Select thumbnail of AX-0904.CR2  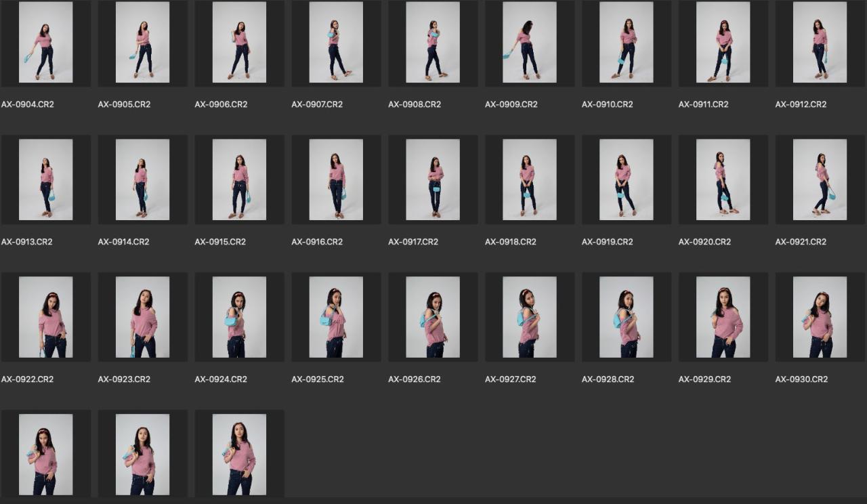click(x=45, y=43)
